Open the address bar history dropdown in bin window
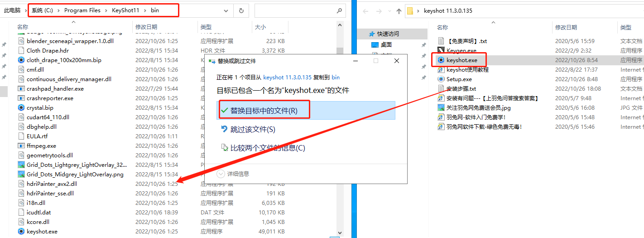This screenshot has height=238, width=644. [226, 10]
